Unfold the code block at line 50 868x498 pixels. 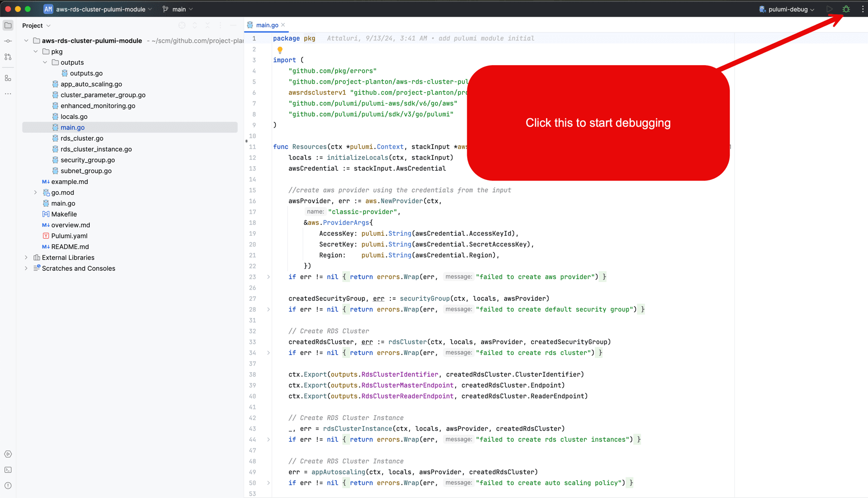coord(269,483)
